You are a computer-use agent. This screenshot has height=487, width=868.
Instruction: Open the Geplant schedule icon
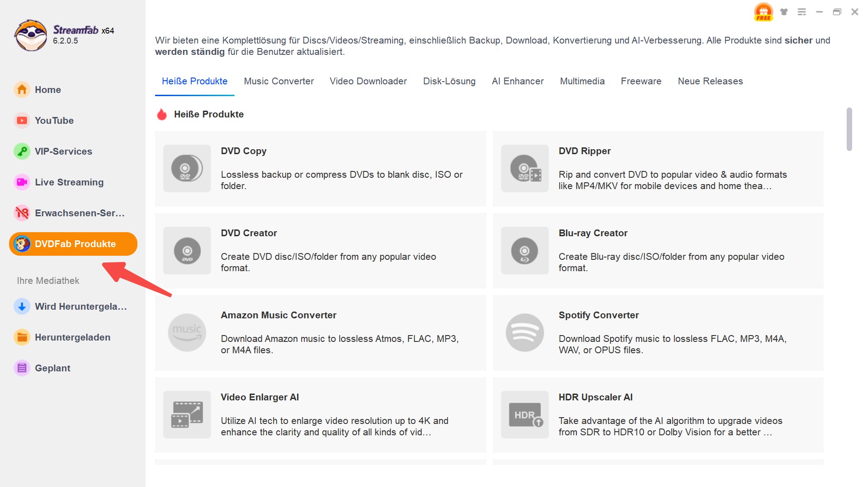coord(22,368)
